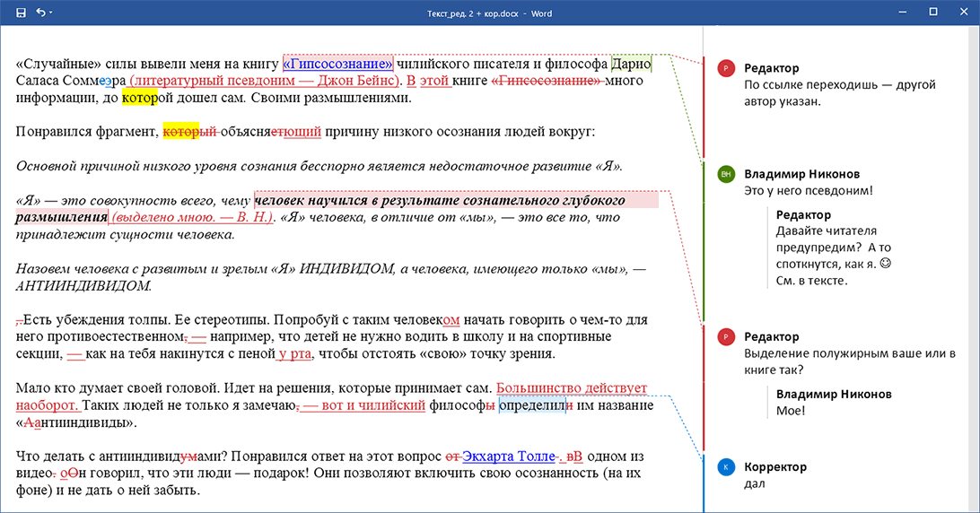Click the commented name 'Дарио' in the first paragraph
This screenshot has width=980, height=513.
631,63
